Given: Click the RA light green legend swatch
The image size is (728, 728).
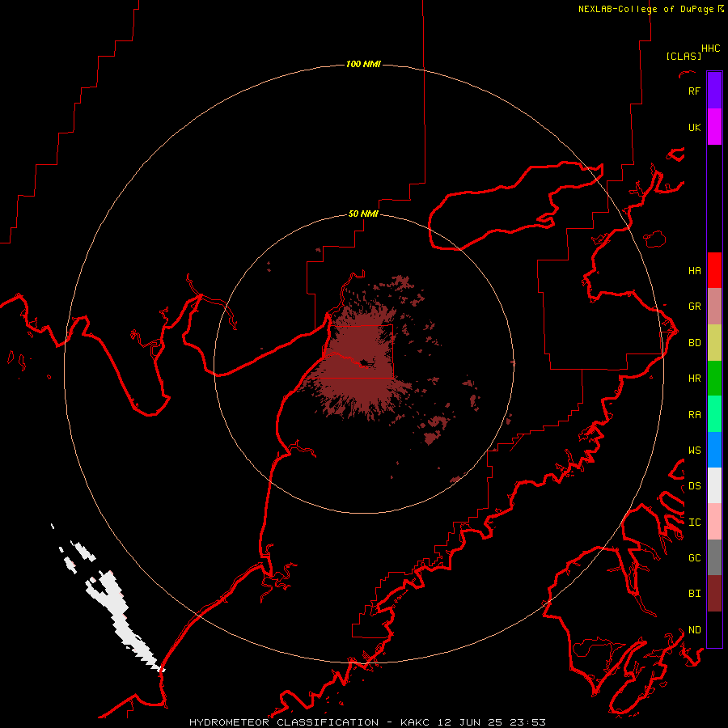Looking at the screenshot, I should tap(714, 414).
